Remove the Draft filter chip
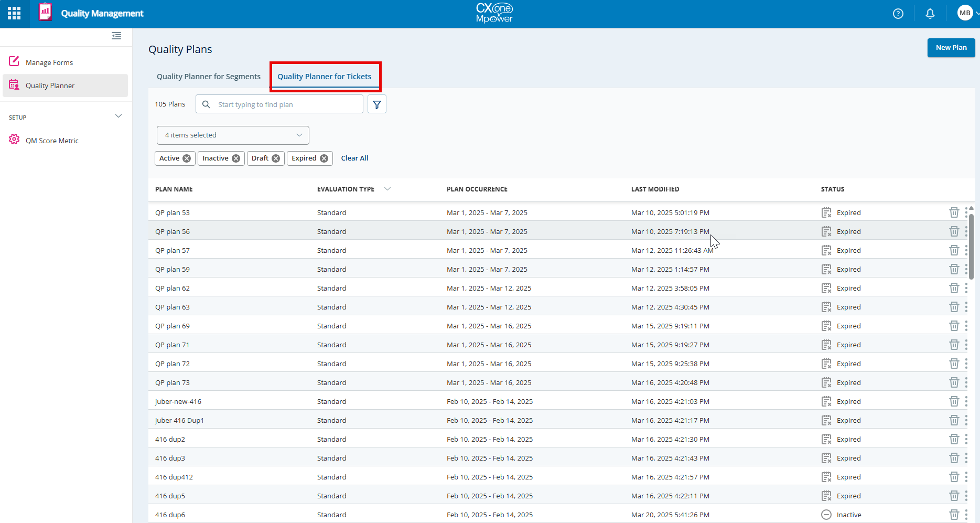The image size is (980, 523). 276,158
